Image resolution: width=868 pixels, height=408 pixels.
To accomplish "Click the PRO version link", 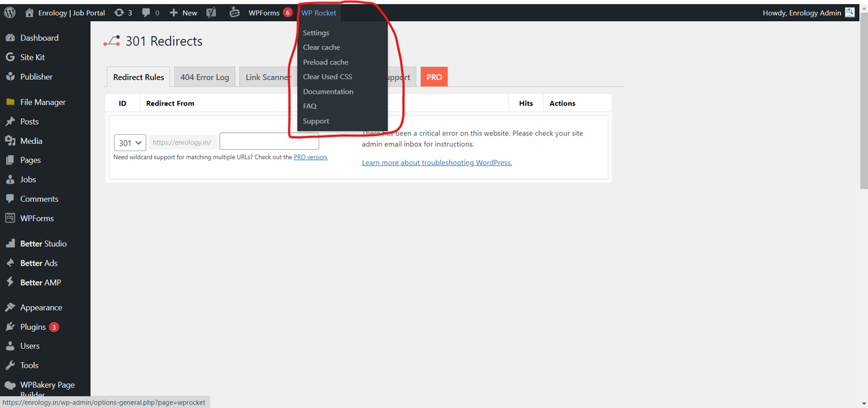I will [311, 157].
